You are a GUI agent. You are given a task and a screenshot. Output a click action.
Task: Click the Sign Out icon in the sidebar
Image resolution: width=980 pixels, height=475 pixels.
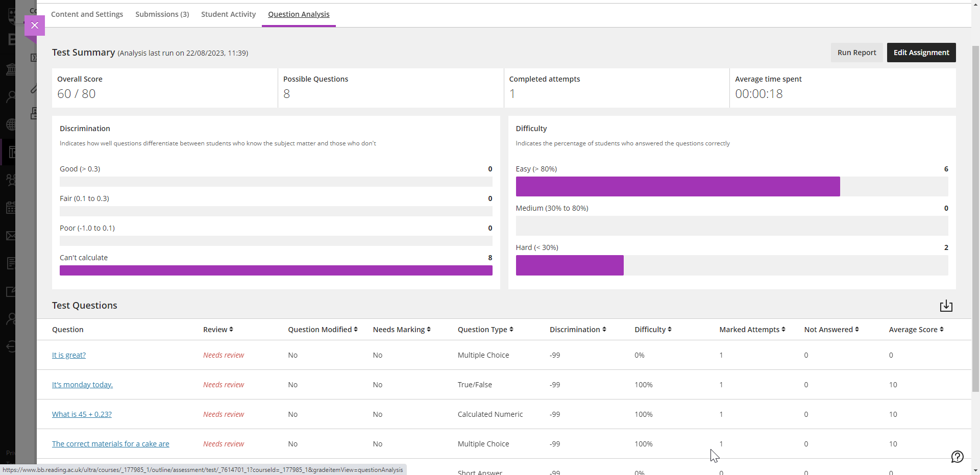point(11,346)
